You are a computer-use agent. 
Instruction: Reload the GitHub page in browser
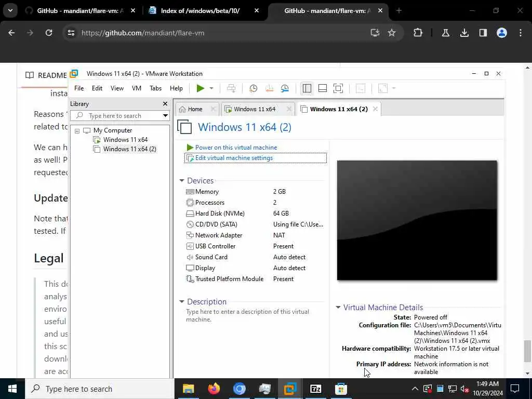point(49,33)
